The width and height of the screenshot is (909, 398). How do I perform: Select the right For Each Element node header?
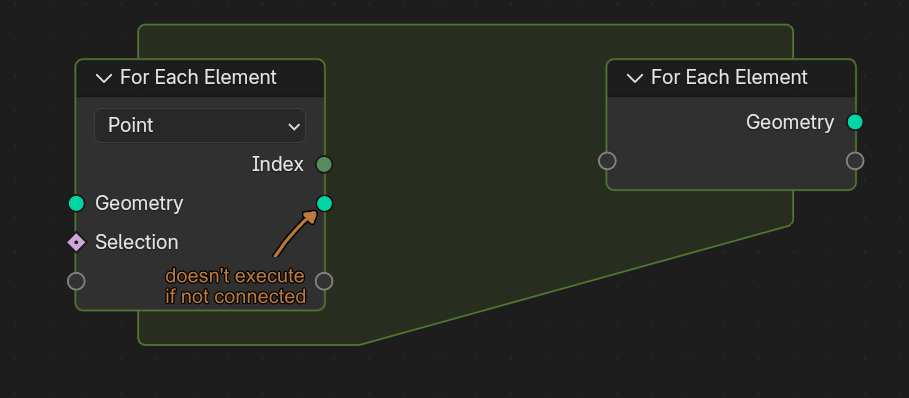click(x=731, y=78)
